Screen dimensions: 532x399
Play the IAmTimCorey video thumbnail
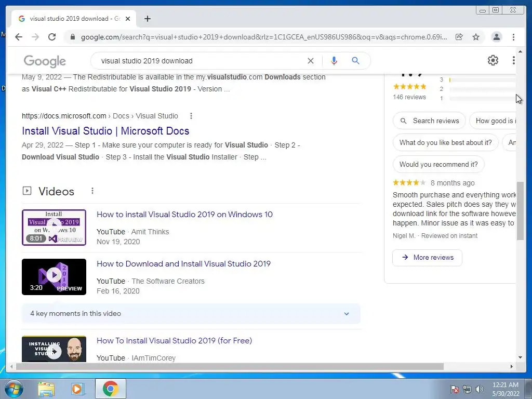(54, 349)
